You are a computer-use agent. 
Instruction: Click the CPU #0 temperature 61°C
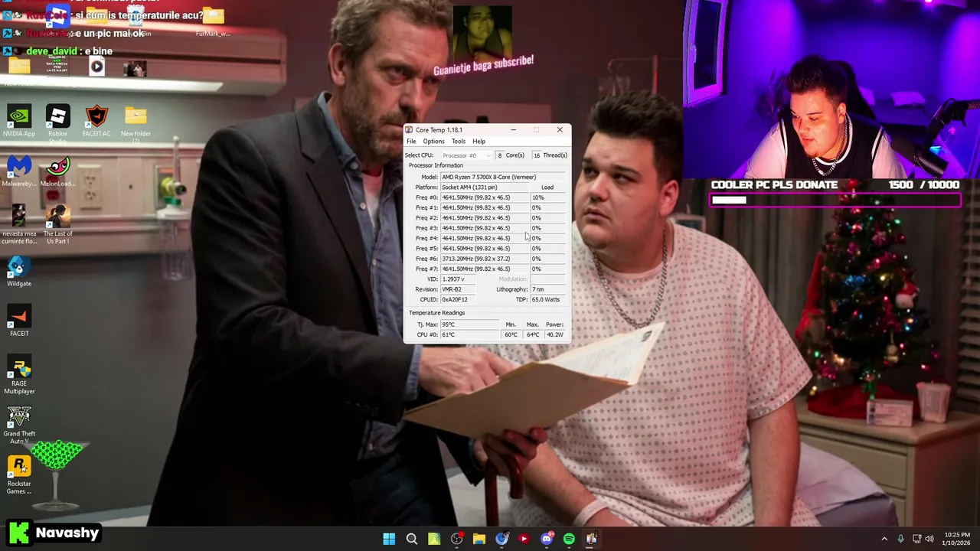(x=469, y=334)
